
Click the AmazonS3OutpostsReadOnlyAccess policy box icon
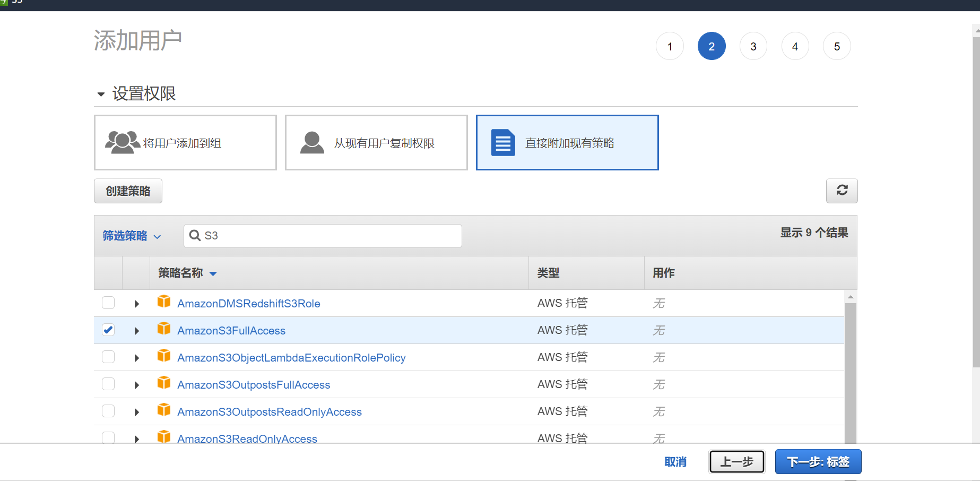[164, 410]
